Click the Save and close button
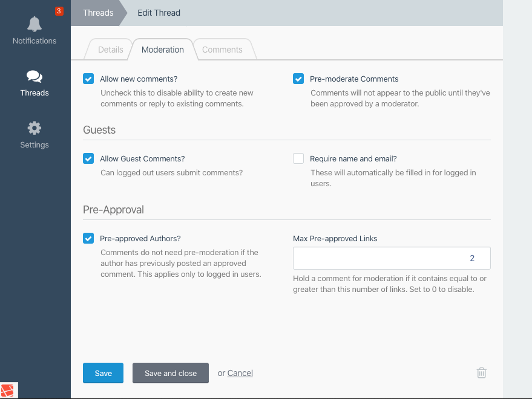Image resolution: width=532 pixels, height=399 pixels. click(x=171, y=373)
